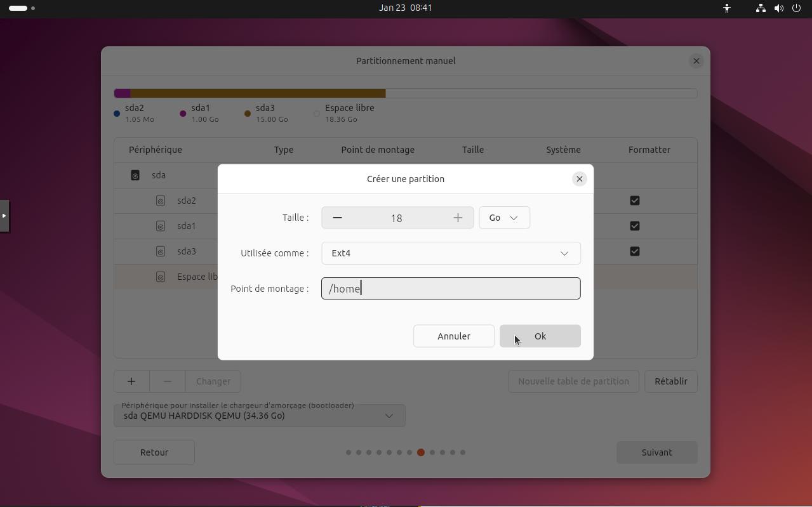The width and height of the screenshot is (812, 507).
Task: Go back with the Retour button
Action: [x=154, y=452]
